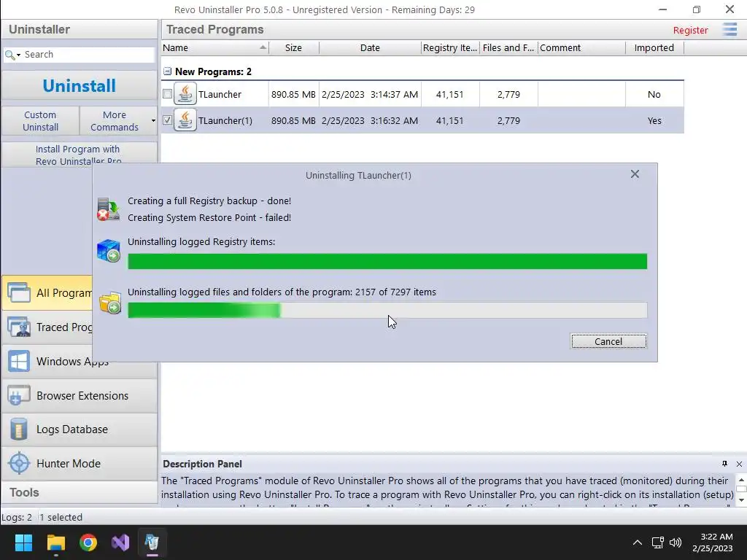Screen dimensions: 747x560
Task: Click Install Program with Revo Uninstaller Pro
Action: [79, 155]
